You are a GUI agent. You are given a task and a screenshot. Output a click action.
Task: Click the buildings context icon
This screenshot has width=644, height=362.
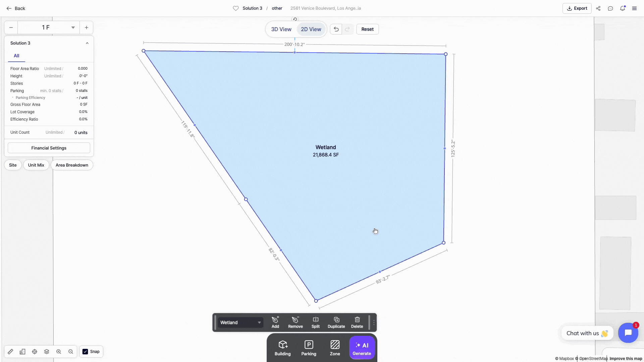point(22,352)
